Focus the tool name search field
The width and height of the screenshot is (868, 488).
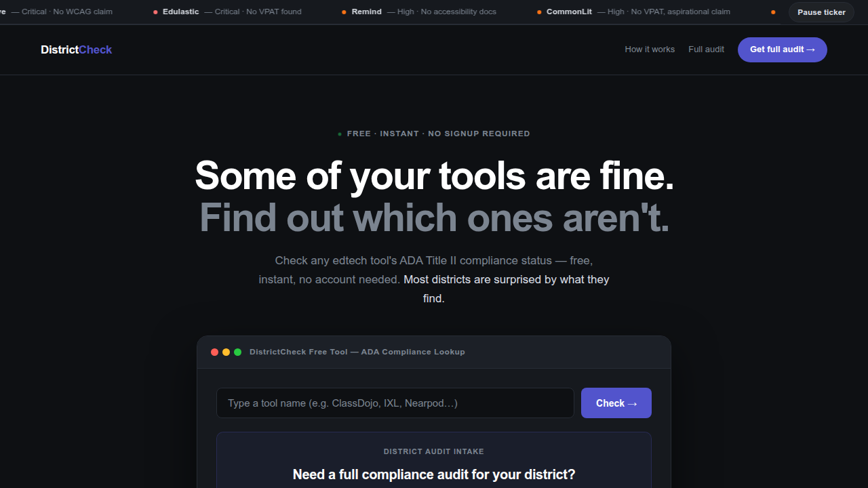click(395, 403)
